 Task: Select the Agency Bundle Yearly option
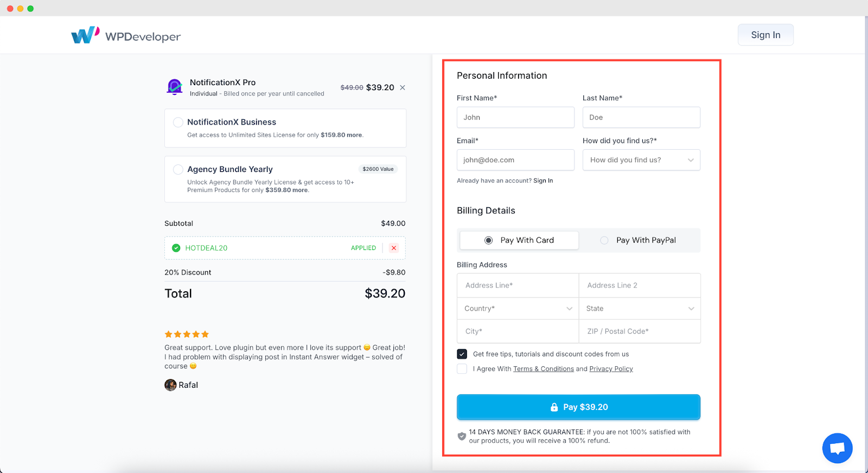178,169
